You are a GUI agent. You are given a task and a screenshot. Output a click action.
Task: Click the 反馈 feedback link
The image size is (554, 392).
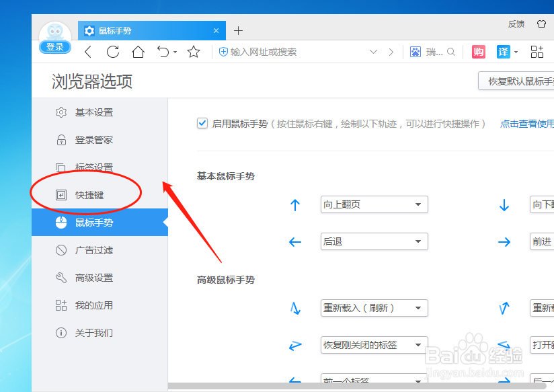[x=516, y=24]
